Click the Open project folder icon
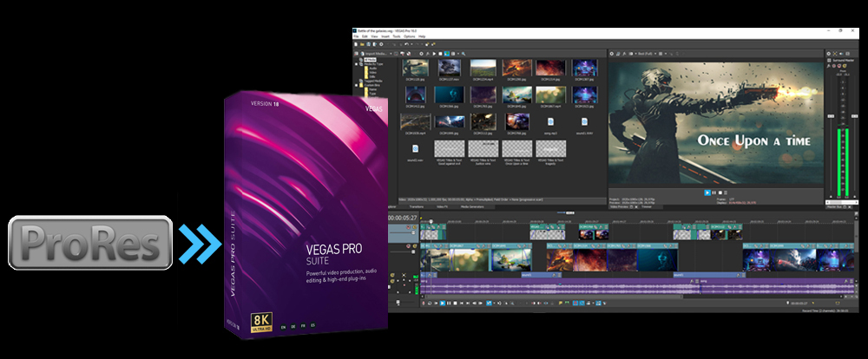Screen dimensions: 868x359 coord(362,44)
